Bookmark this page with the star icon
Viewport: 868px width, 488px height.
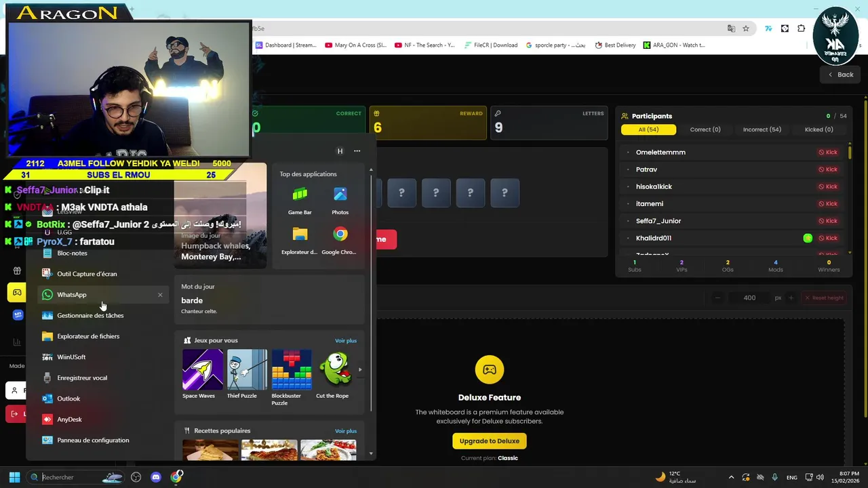pyautogui.click(x=746, y=28)
